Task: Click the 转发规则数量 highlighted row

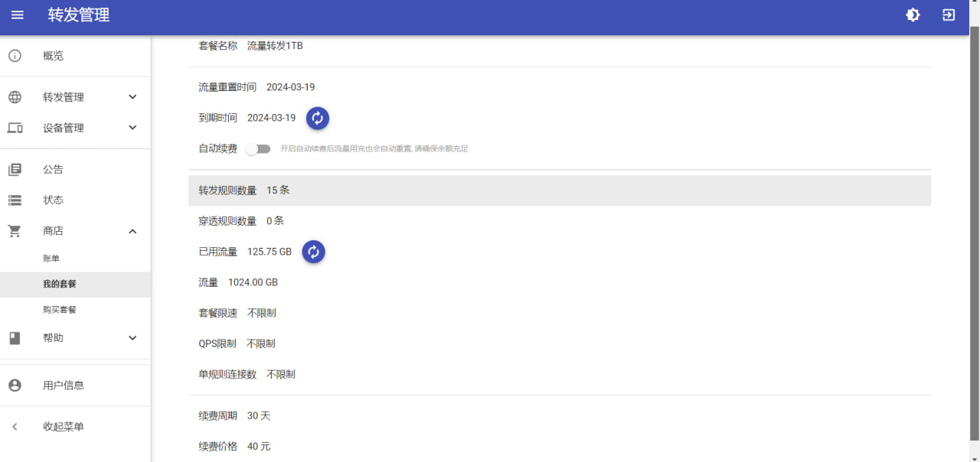Action: (559, 190)
